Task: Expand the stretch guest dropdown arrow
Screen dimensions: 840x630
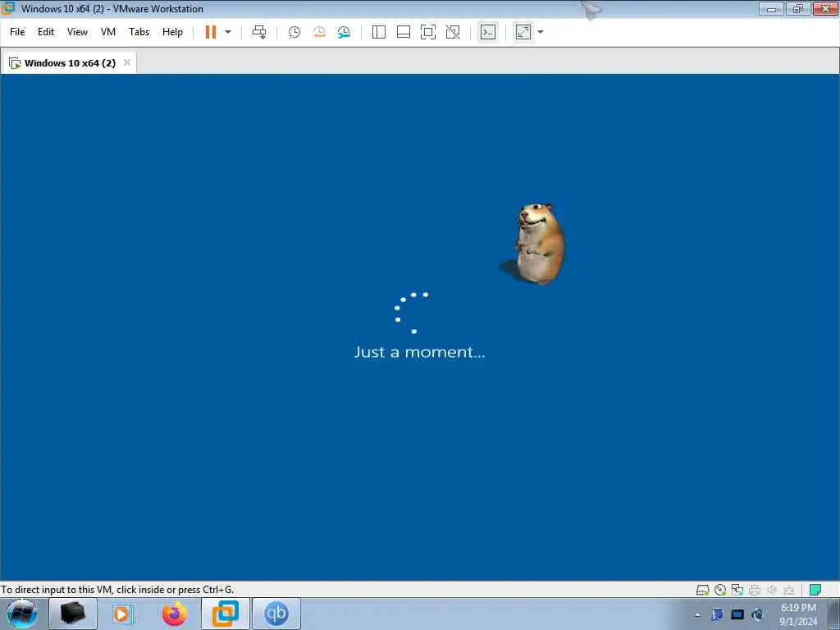Action: pos(541,32)
